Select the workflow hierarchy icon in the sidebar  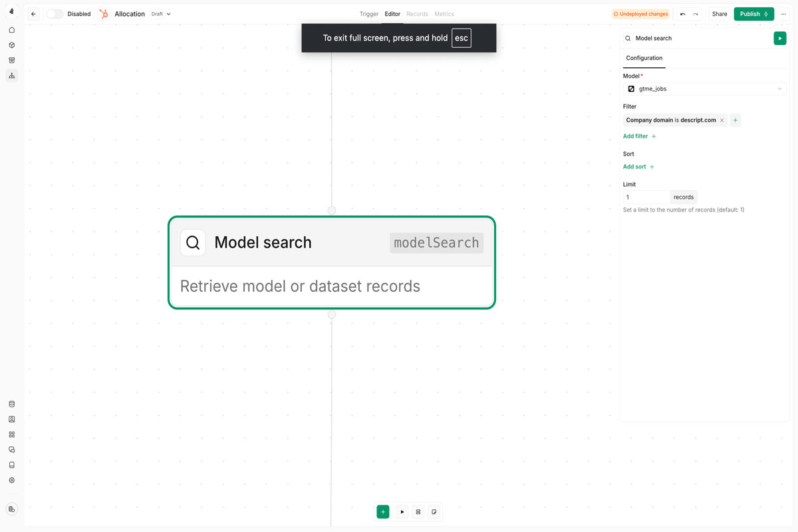(11, 76)
